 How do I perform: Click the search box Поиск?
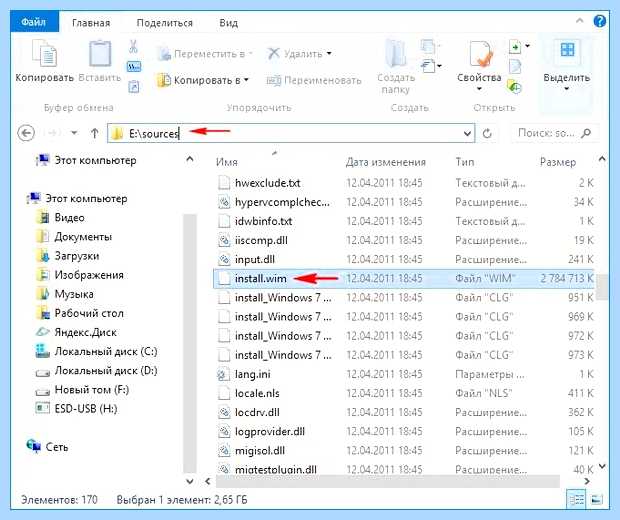(555, 133)
